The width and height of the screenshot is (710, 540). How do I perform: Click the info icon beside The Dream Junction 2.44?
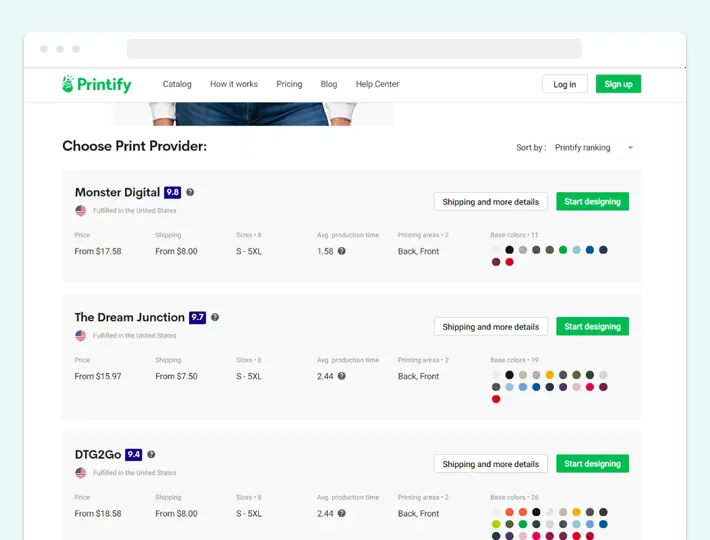(342, 376)
